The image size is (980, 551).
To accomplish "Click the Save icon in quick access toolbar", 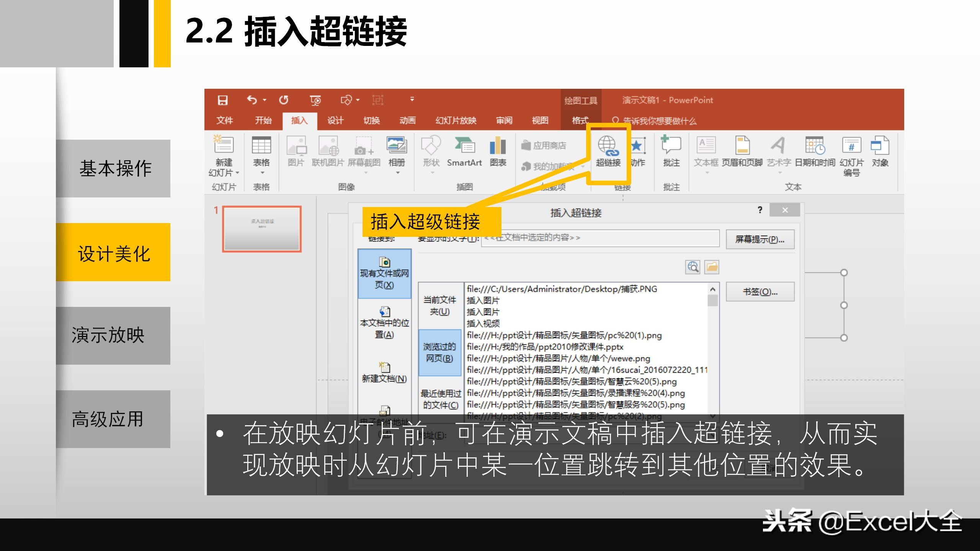I will point(223,100).
